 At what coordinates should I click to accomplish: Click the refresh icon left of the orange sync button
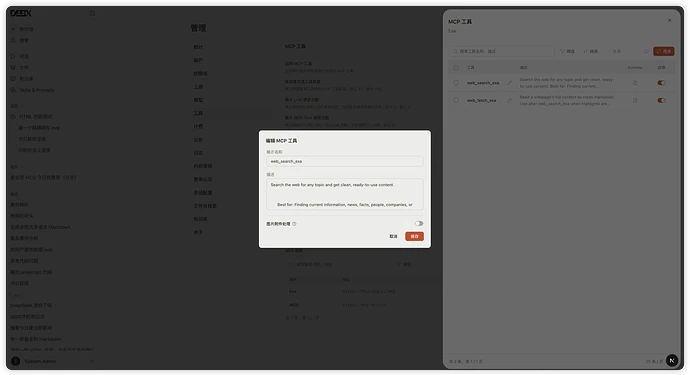pyautogui.click(x=646, y=51)
